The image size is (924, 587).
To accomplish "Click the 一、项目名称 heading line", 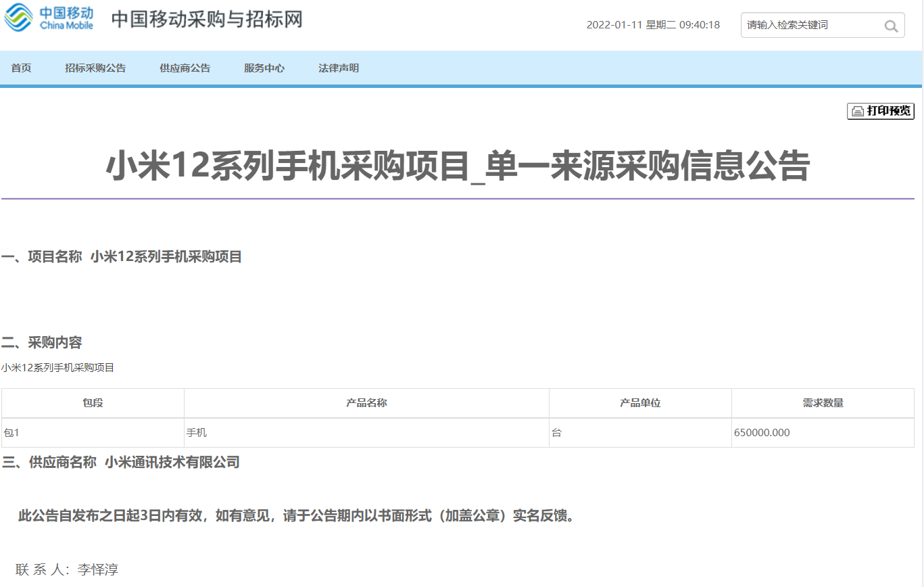I will (122, 256).
